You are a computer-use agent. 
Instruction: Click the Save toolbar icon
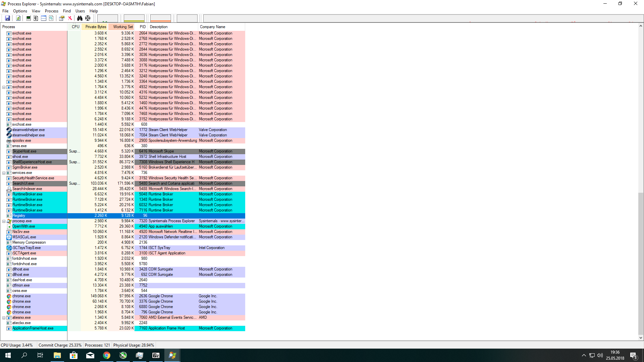click(x=7, y=18)
